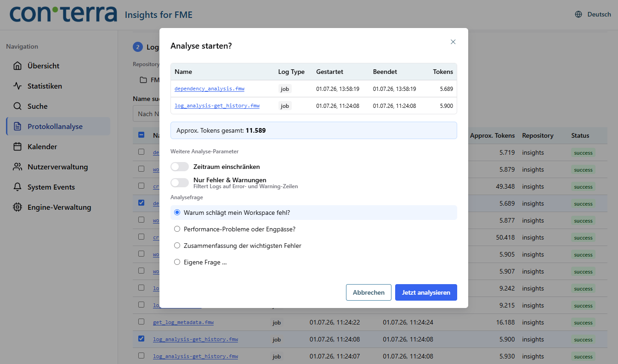The width and height of the screenshot is (618, 364).
Task: Click the Statistiken pulse icon
Action: (17, 86)
